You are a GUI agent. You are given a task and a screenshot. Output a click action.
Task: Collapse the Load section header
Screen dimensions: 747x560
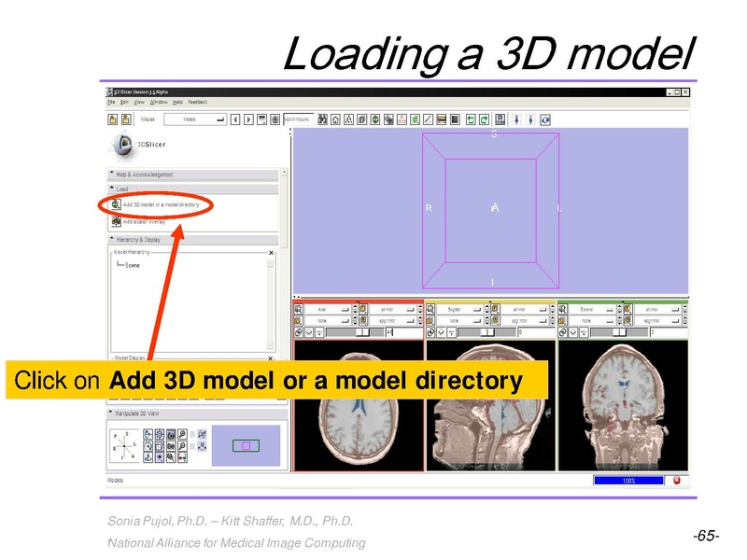coord(193,189)
